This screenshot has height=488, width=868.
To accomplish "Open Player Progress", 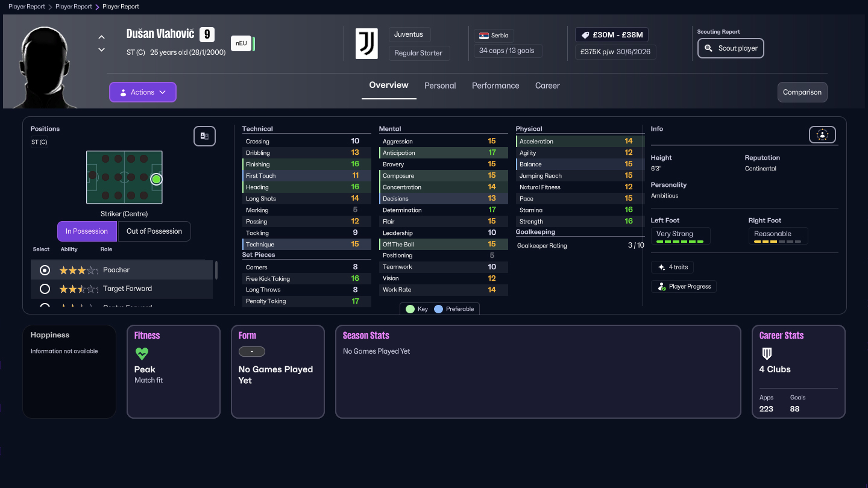I will click(x=684, y=286).
